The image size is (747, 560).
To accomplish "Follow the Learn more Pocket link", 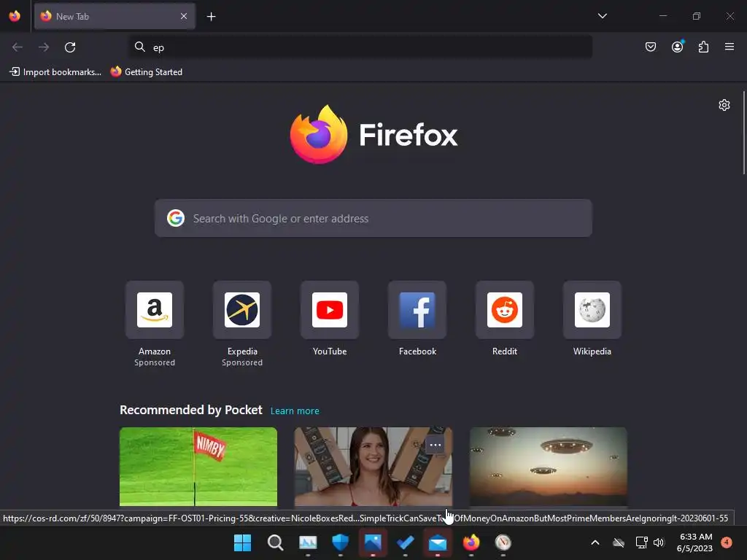I will pyautogui.click(x=295, y=411).
